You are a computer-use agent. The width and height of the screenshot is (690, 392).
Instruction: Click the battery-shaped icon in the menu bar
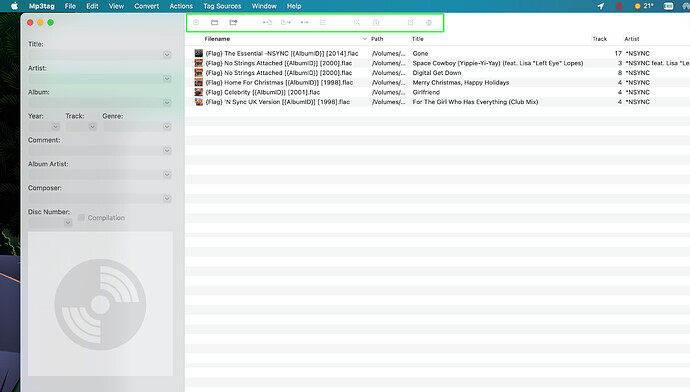click(x=668, y=6)
